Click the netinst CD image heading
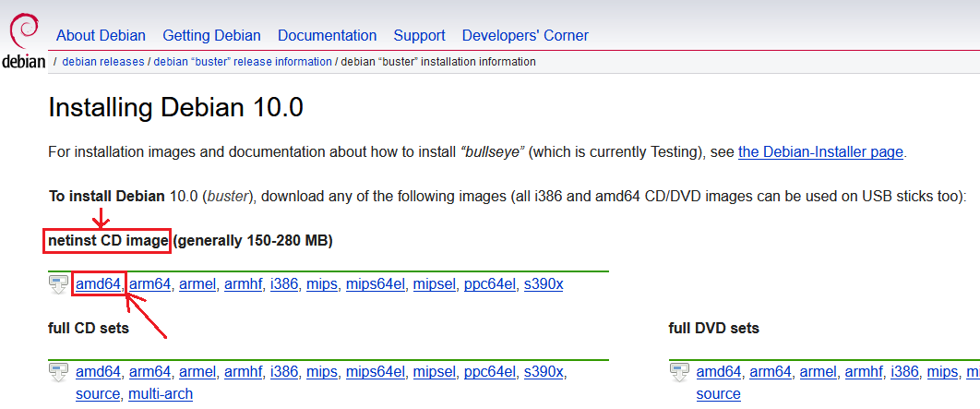This screenshot has height=409, width=980. pyautogui.click(x=108, y=241)
